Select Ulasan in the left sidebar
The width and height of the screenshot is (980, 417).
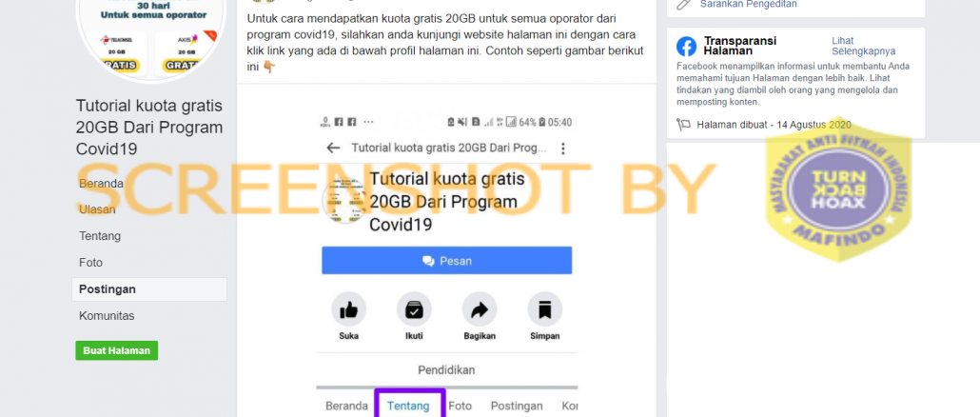[x=97, y=210]
